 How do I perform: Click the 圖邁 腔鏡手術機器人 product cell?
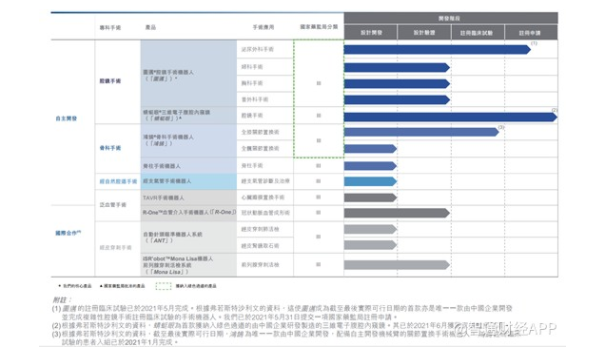[189, 73]
